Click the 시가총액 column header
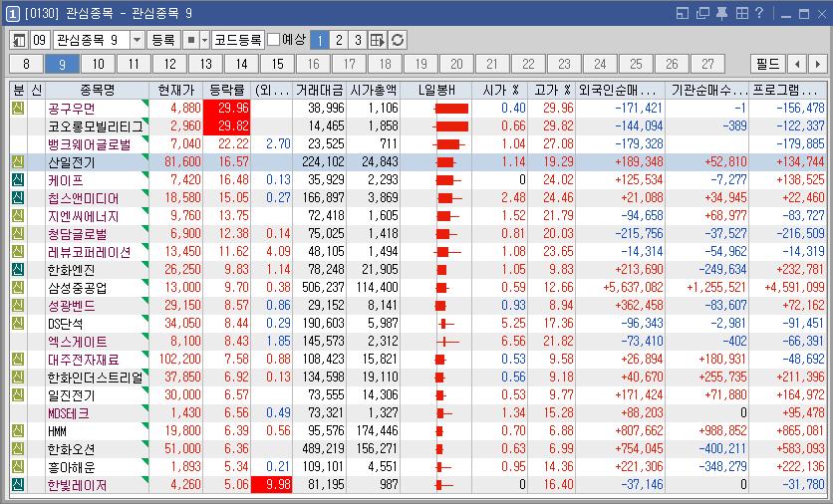 tap(374, 90)
